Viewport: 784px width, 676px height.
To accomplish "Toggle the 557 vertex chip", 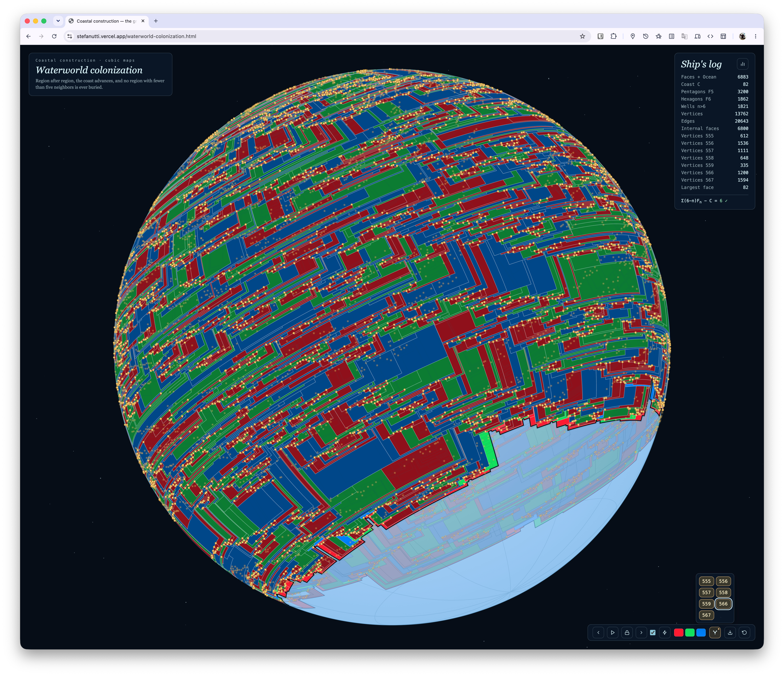I will [x=706, y=592].
